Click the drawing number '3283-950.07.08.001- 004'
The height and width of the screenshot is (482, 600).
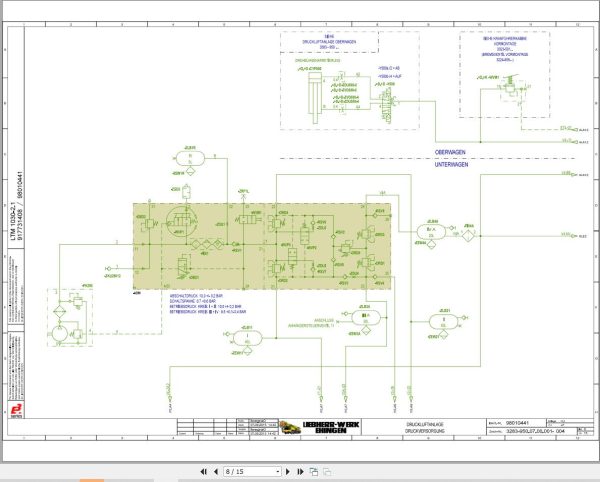click(535, 431)
